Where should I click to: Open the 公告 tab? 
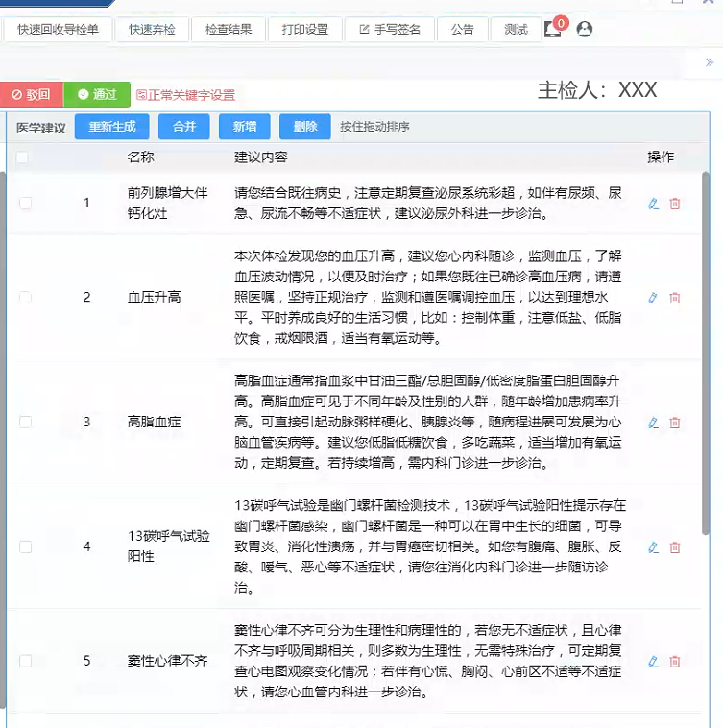[462, 29]
